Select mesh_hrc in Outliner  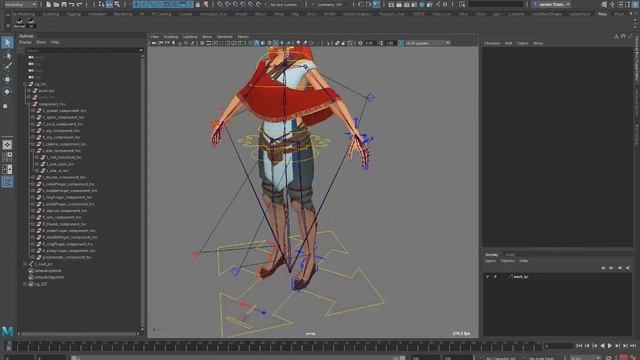pos(46,91)
